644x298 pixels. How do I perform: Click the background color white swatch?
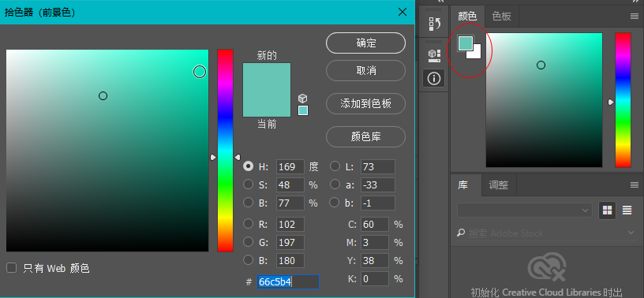pos(477,54)
